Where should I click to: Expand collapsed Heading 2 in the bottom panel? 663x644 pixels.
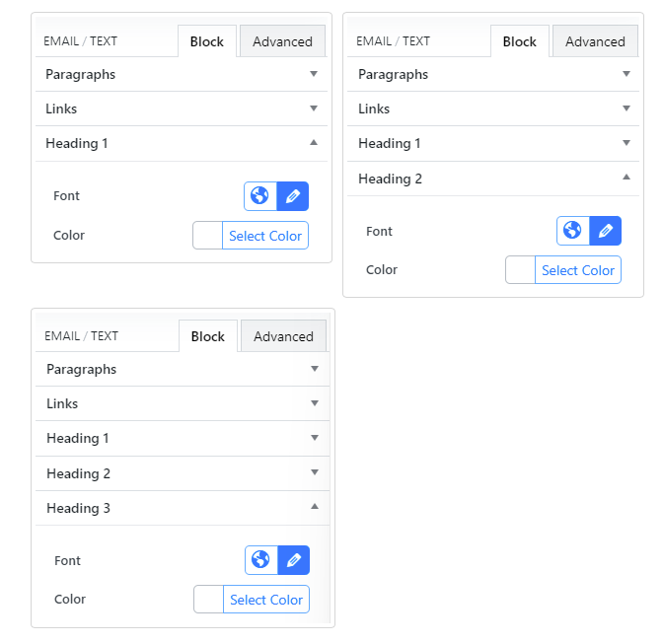(x=315, y=472)
